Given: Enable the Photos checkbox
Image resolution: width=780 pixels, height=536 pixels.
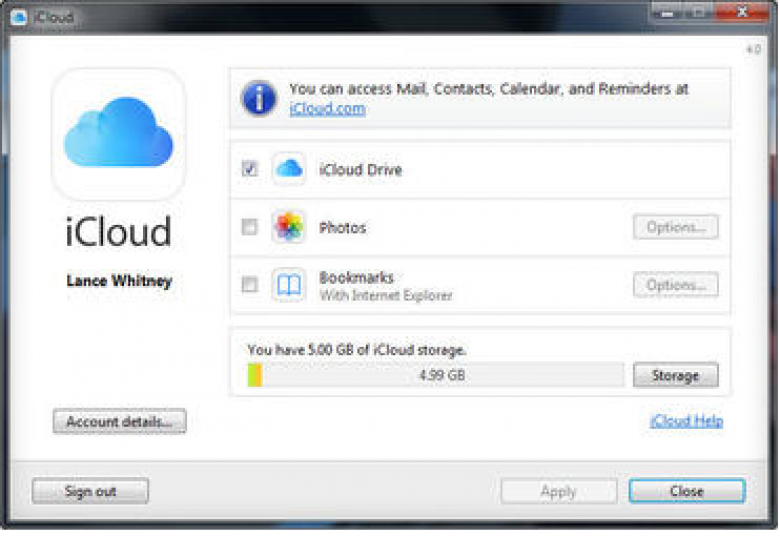Looking at the screenshot, I should coord(249,227).
